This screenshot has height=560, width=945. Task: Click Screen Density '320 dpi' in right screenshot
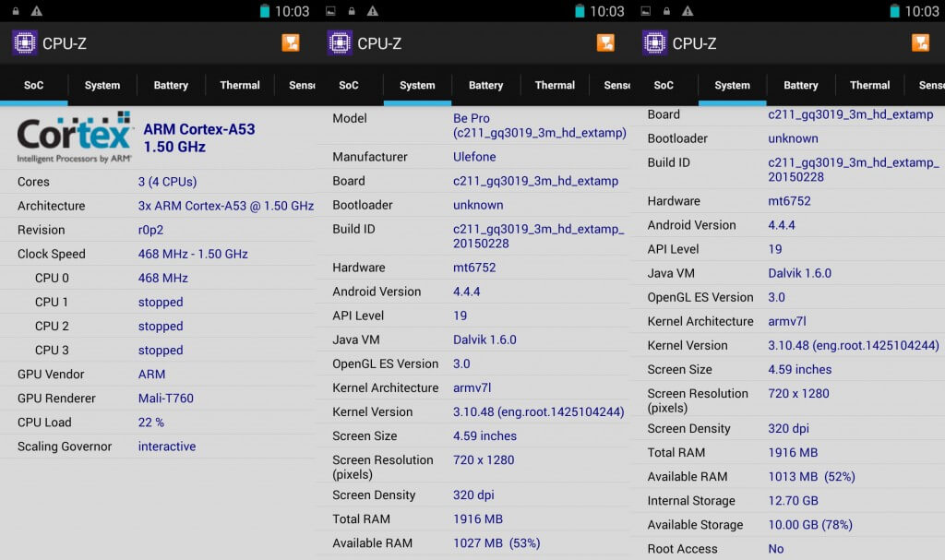(x=788, y=429)
